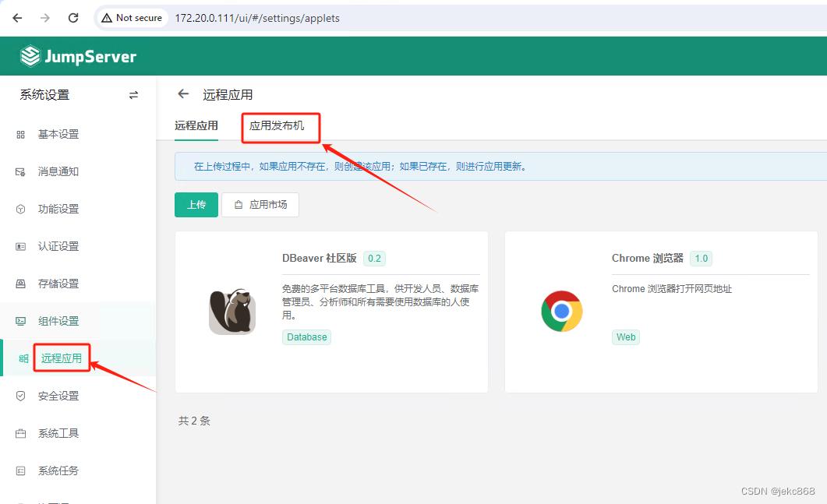Click the Chrome logo thumbnail
The image size is (827, 504).
click(x=562, y=311)
